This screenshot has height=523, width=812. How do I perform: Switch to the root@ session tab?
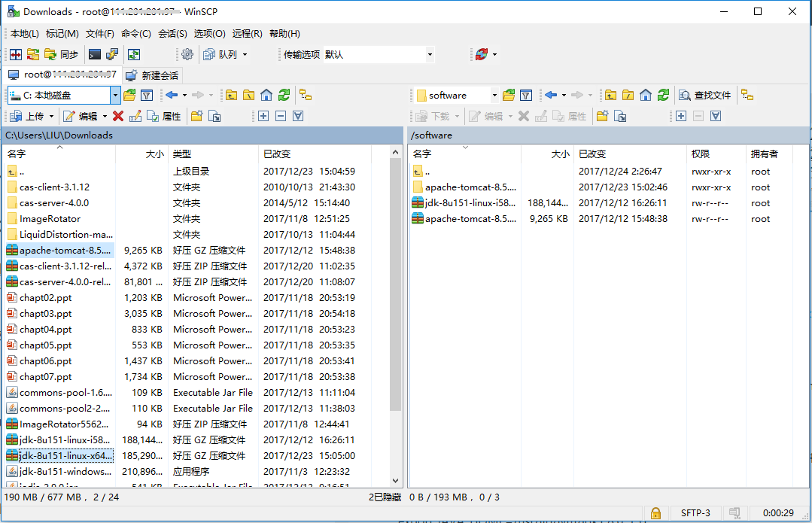[x=63, y=75]
